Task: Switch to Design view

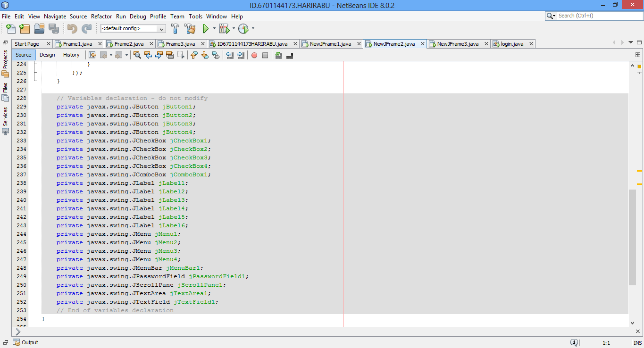Action: pos(47,55)
